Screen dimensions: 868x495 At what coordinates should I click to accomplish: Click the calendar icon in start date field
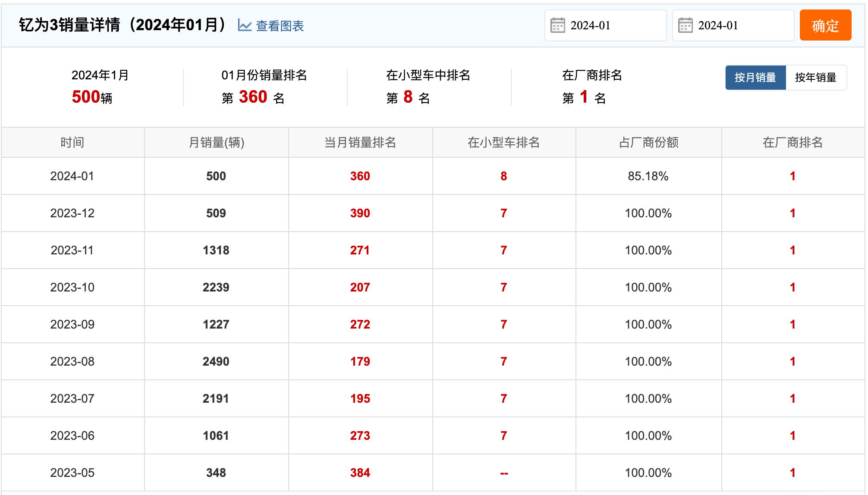557,25
